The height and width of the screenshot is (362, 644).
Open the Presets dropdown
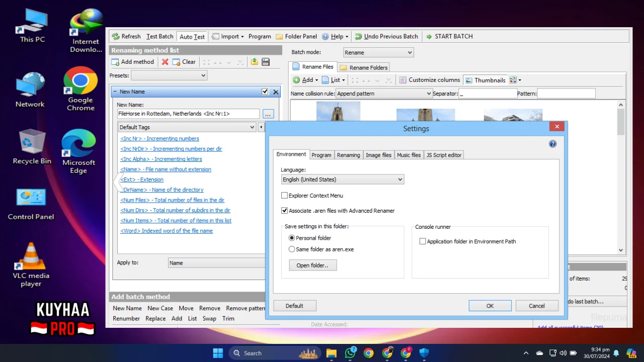click(x=169, y=75)
